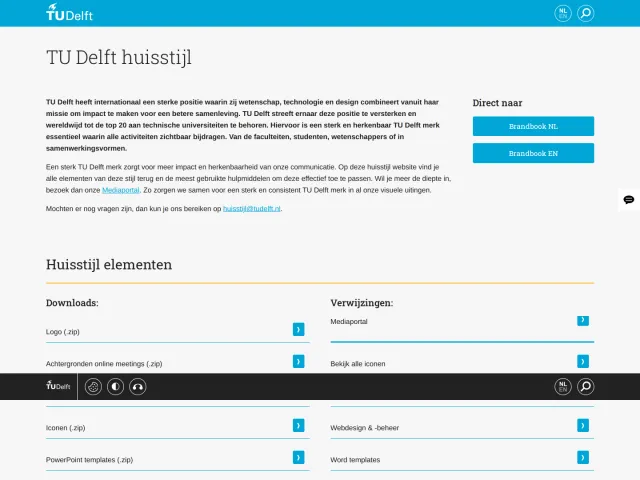Click the arrow next to Bekijk alle iconen
Image resolution: width=640 pixels, height=480 pixels.
click(x=583, y=361)
